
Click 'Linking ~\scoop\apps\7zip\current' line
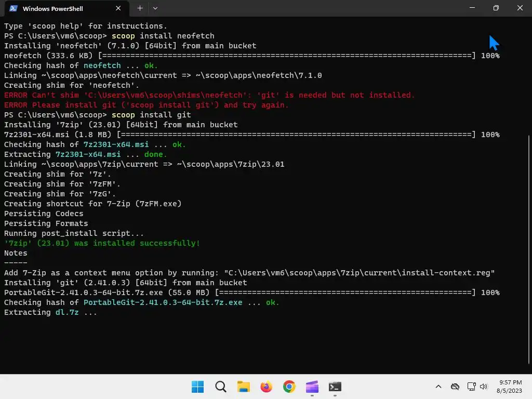[144, 164]
